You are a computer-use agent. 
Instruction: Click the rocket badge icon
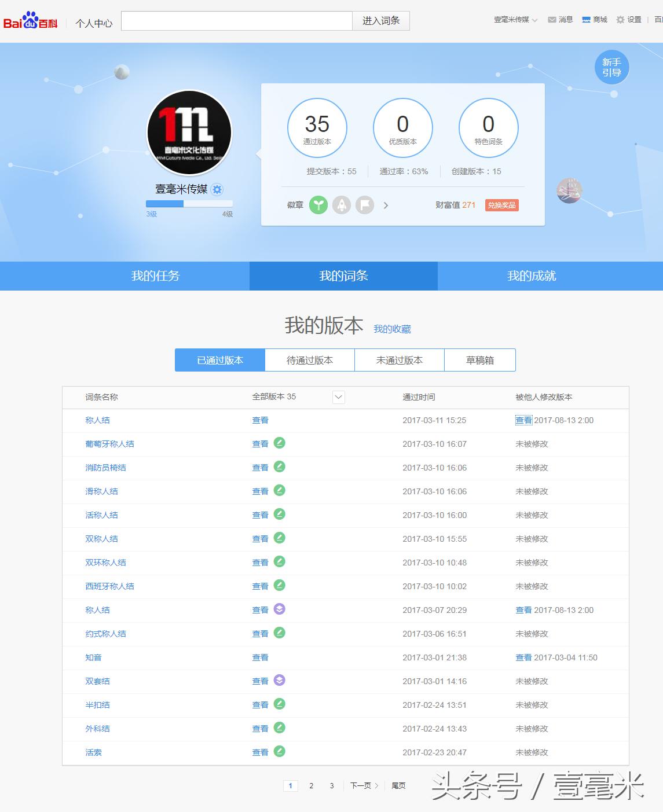(341, 205)
